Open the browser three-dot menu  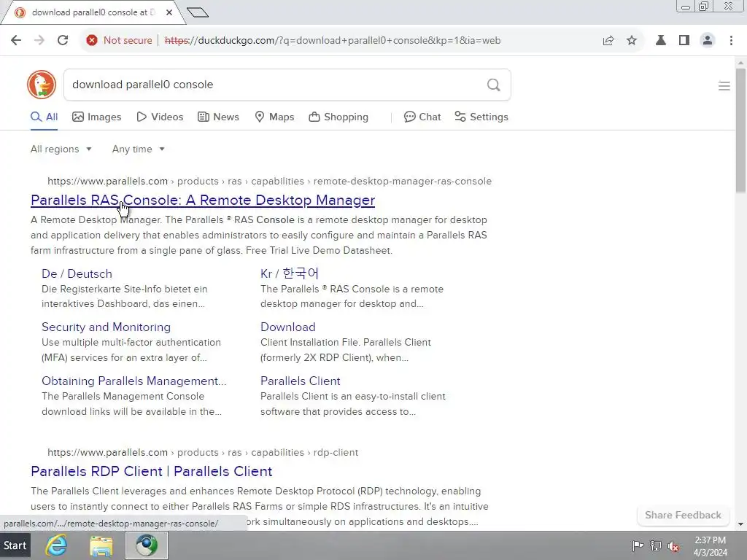point(731,41)
